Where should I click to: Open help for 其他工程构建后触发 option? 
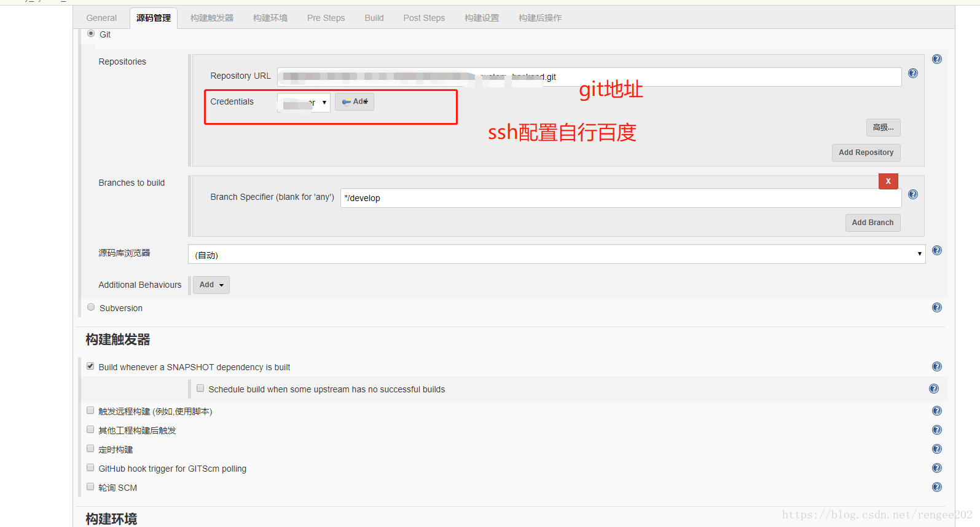pyautogui.click(x=936, y=430)
